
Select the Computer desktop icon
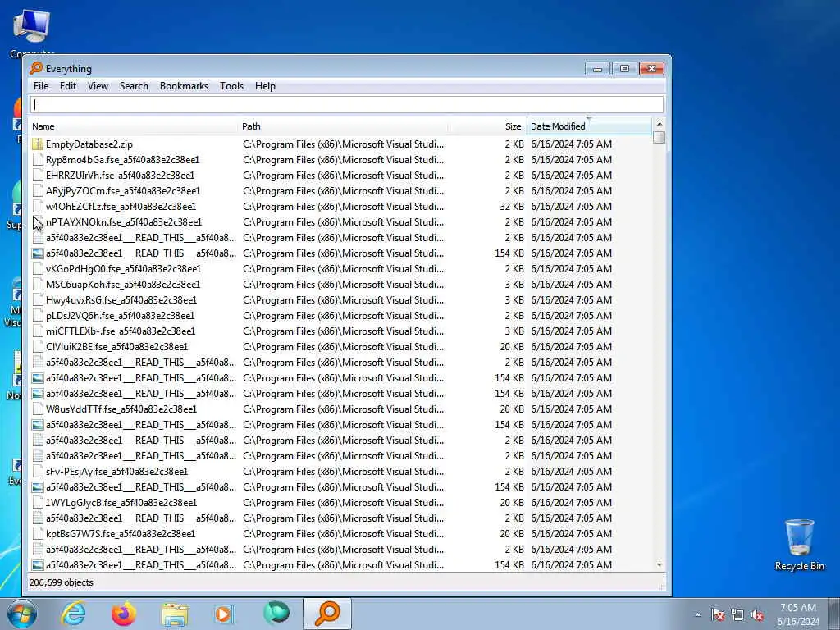tap(32, 33)
